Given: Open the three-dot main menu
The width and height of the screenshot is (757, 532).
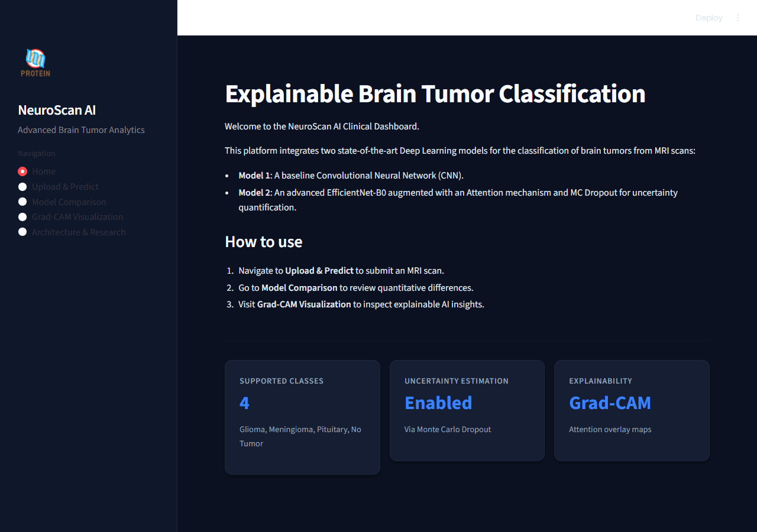Looking at the screenshot, I should [737, 18].
